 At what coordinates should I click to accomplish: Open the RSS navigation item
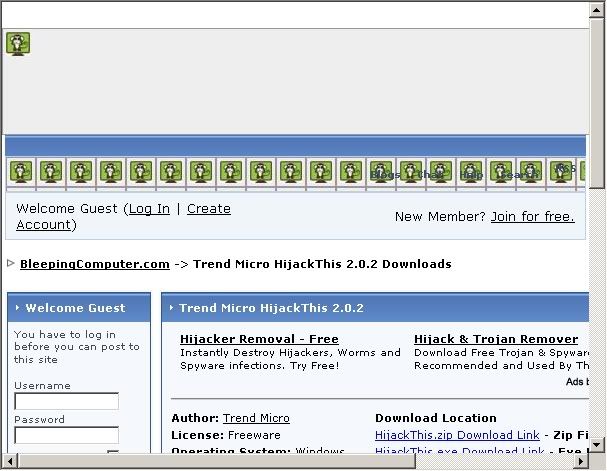[565, 169]
